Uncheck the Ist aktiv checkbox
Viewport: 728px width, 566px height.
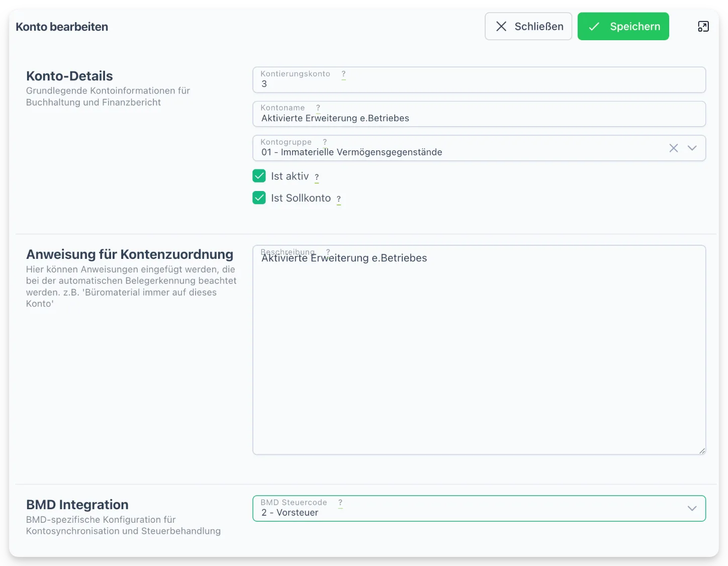click(259, 176)
